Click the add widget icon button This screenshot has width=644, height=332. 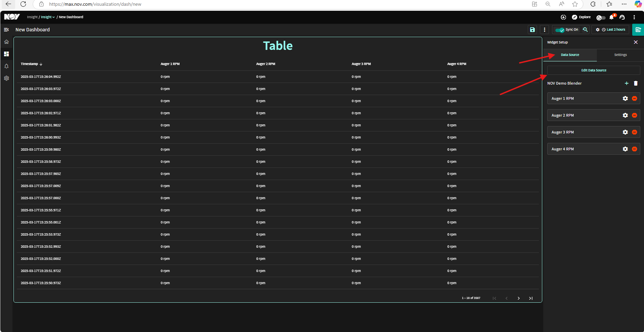pos(638,30)
